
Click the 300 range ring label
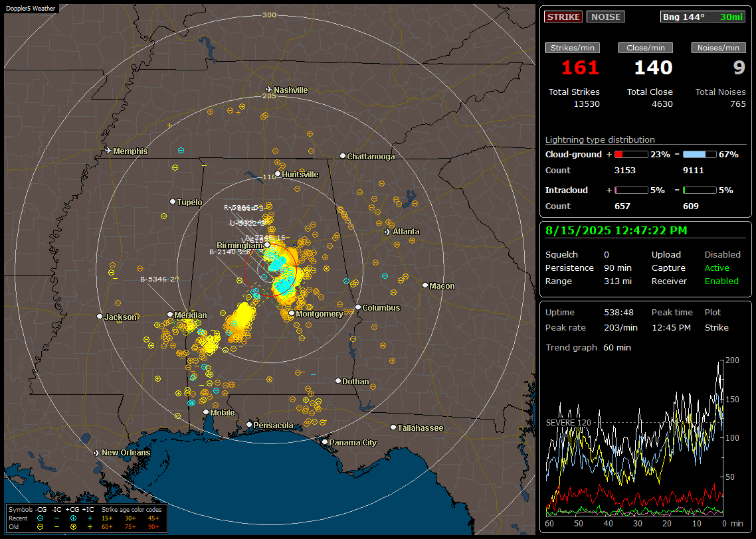(x=269, y=15)
